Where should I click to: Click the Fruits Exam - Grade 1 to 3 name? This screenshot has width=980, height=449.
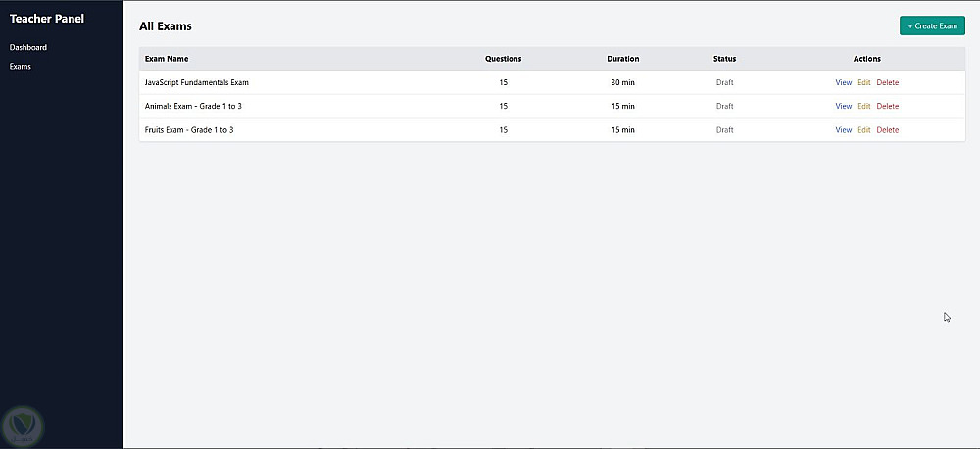[x=189, y=129]
